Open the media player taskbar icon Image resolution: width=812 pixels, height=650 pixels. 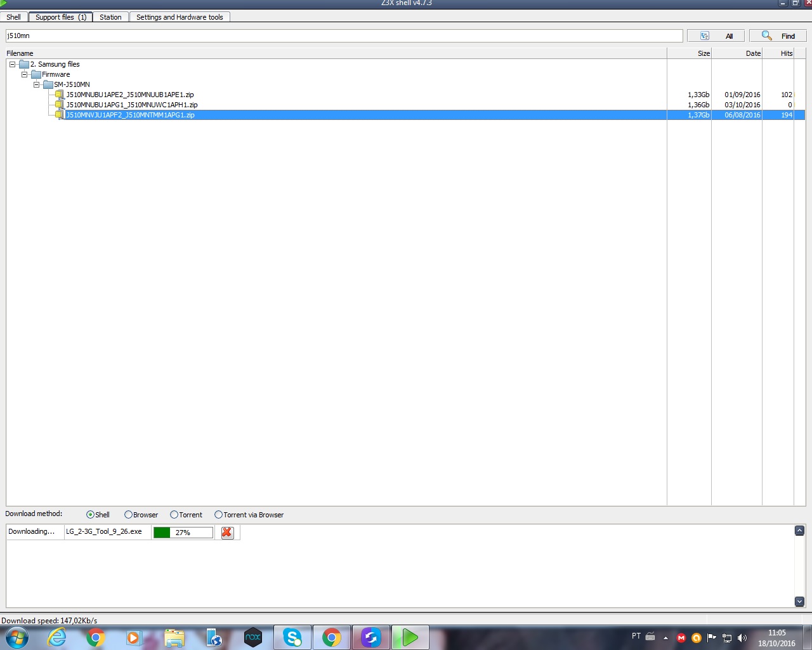[134, 637]
